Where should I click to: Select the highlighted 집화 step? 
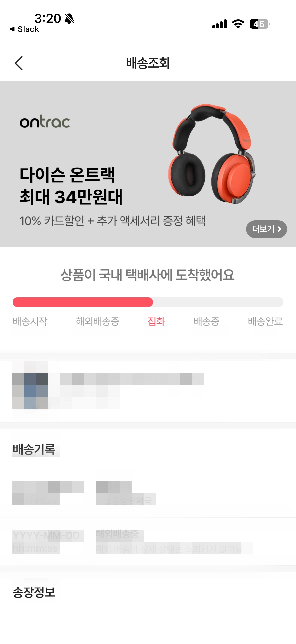(156, 321)
